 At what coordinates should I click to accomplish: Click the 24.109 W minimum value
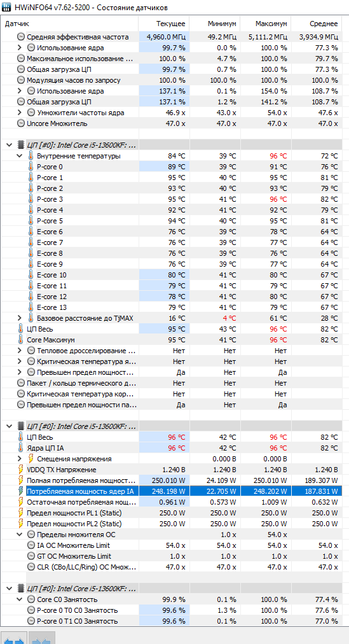coord(221,480)
